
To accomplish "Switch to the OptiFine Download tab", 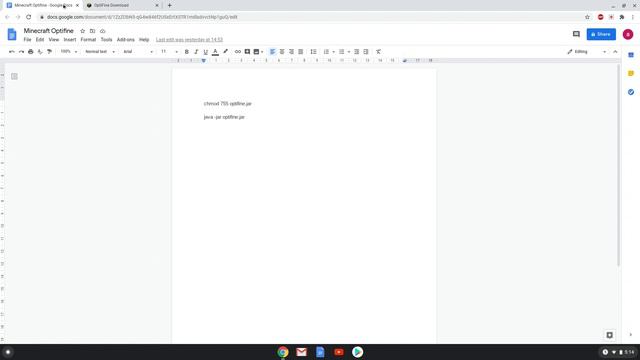I will click(x=121, y=5).
